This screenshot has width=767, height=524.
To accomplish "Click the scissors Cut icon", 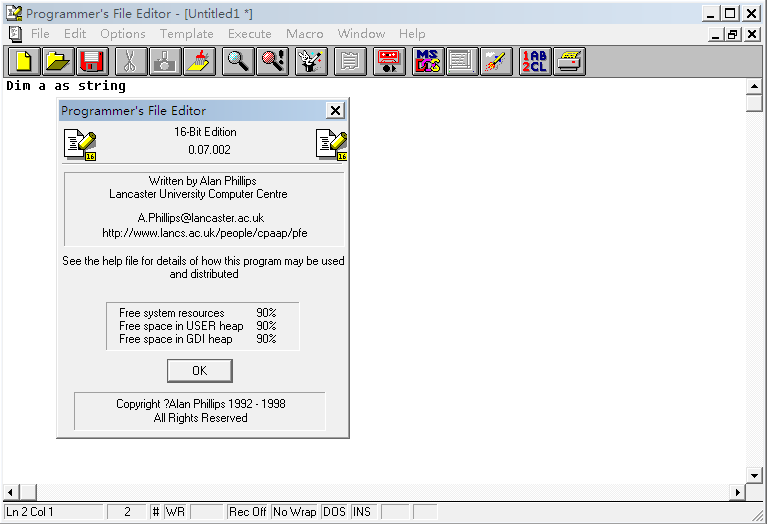I will click(129, 61).
